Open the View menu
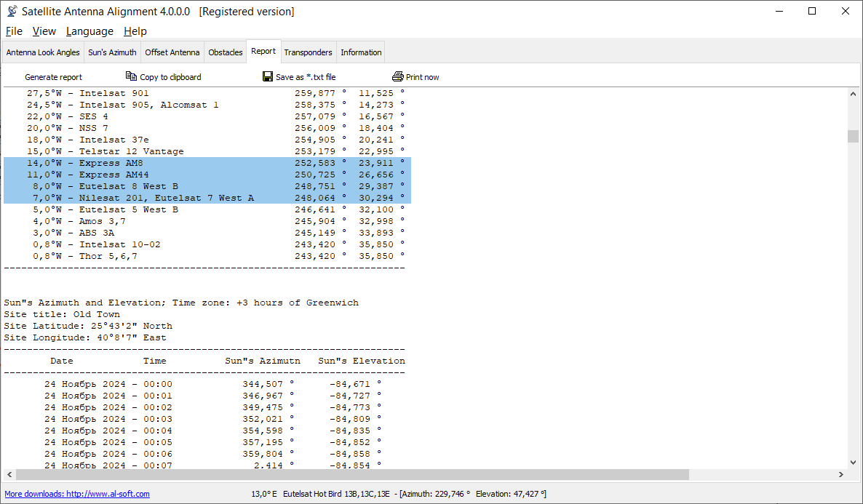The height and width of the screenshot is (504, 863). [44, 31]
